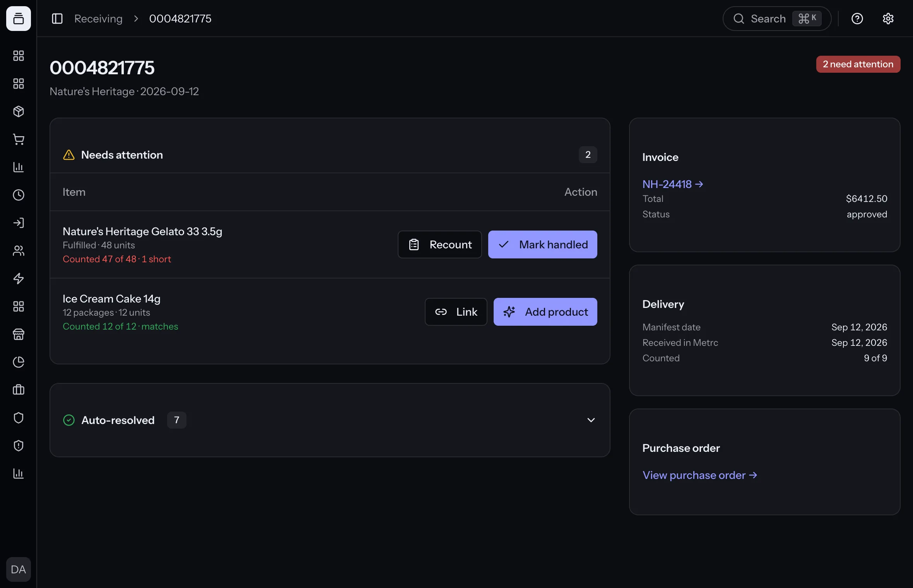The height and width of the screenshot is (588, 913).
Task: Open the storefront sidebar icon
Action: click(18, 334)
